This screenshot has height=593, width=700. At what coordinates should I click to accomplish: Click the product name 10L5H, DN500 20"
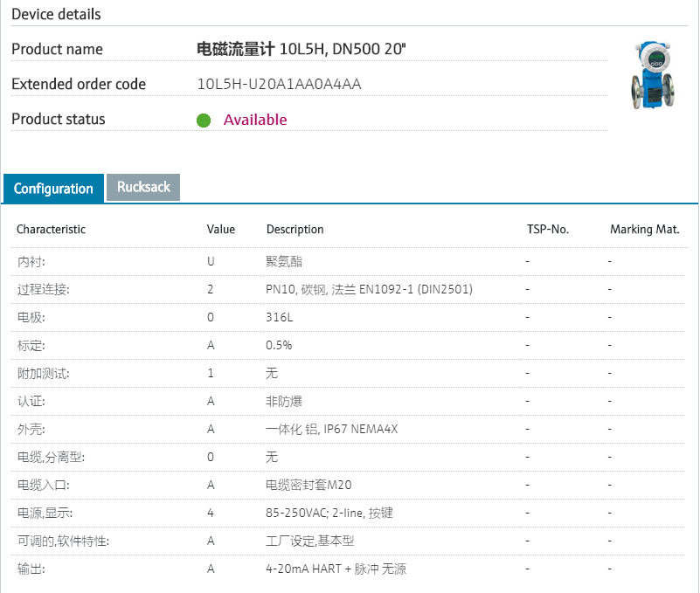tap(301, 49)
